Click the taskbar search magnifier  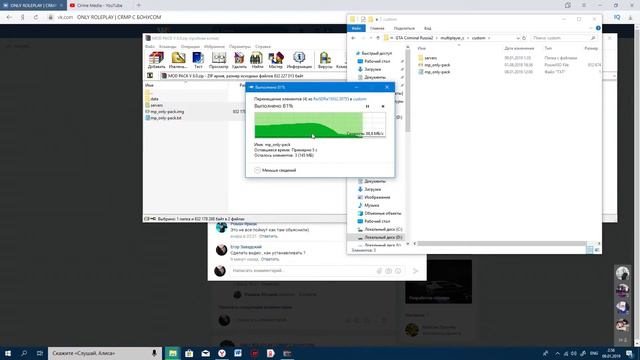tap(24, 353)
